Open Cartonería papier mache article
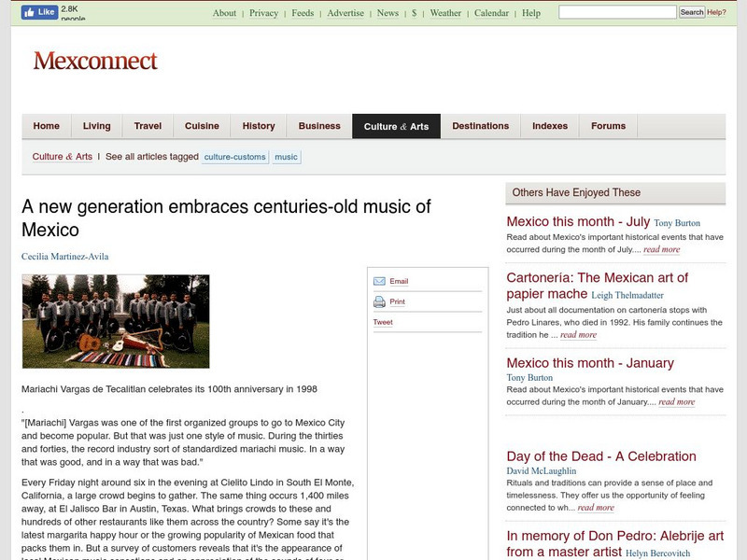Viewport: 747px width, 560px height. pyautogui.click(x=597, y=286)
